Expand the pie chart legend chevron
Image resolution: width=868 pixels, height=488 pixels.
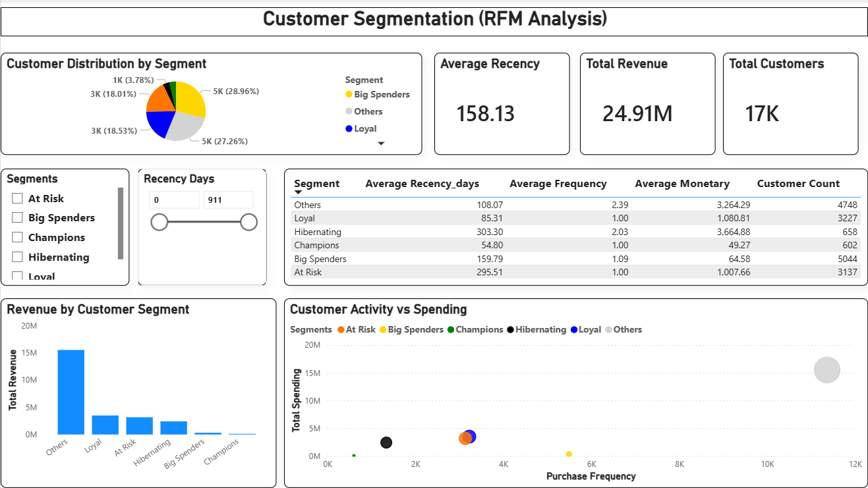[x=381, y=142]
